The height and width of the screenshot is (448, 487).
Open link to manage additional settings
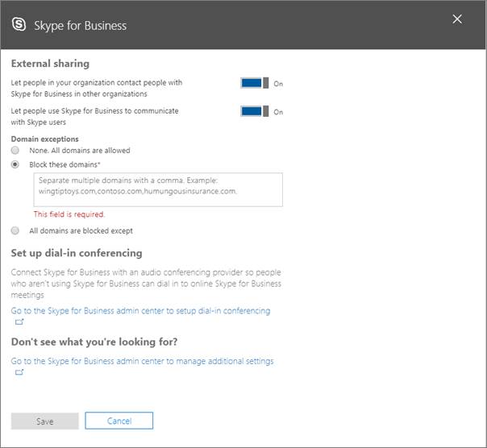coord(142,361)
